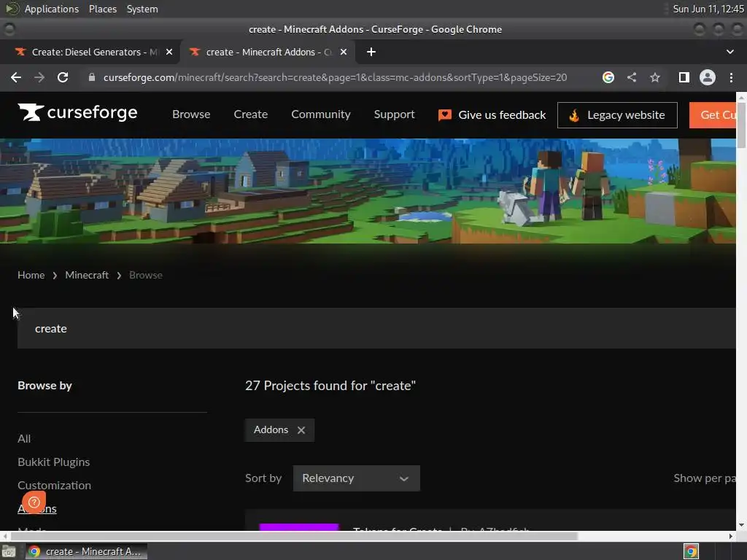Viewport: 747px width, 560px height.
Task: Remove the Addons filter chip
Action: coord(301,430)
